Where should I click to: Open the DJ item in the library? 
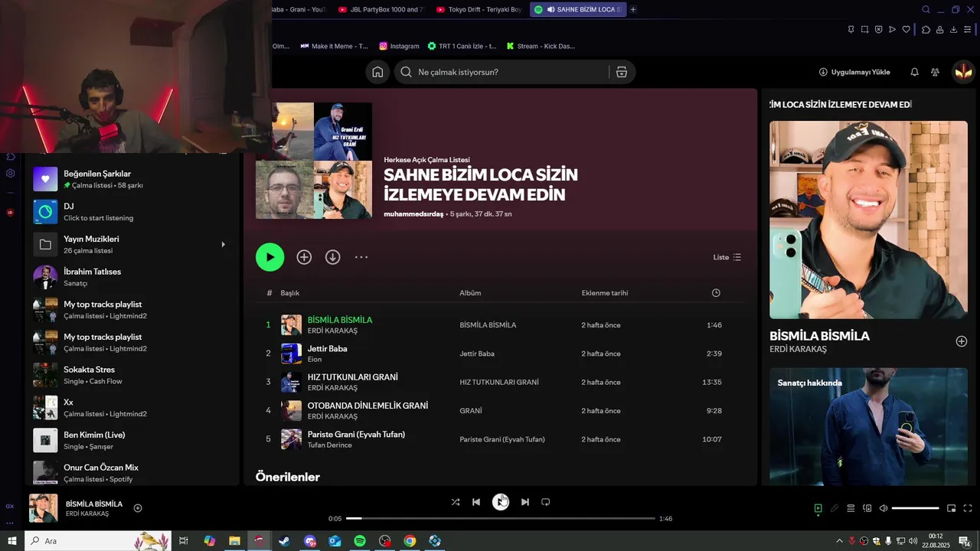click(x=133, y=212)
